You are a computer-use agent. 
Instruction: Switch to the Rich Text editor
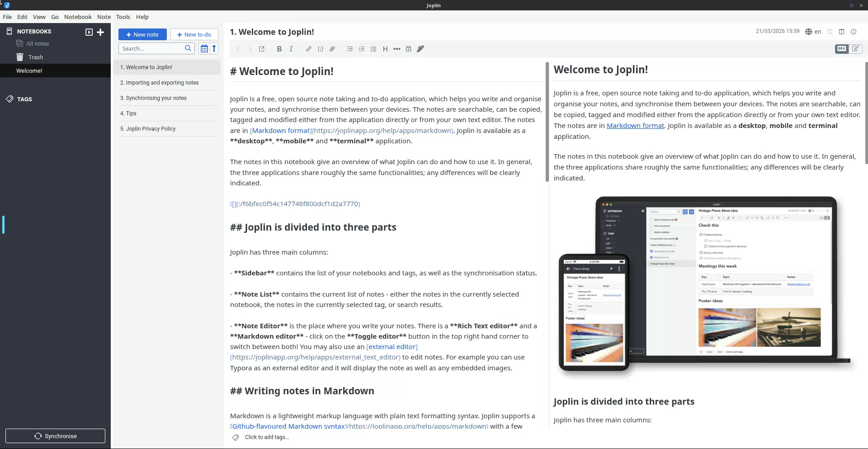[856, 49]
